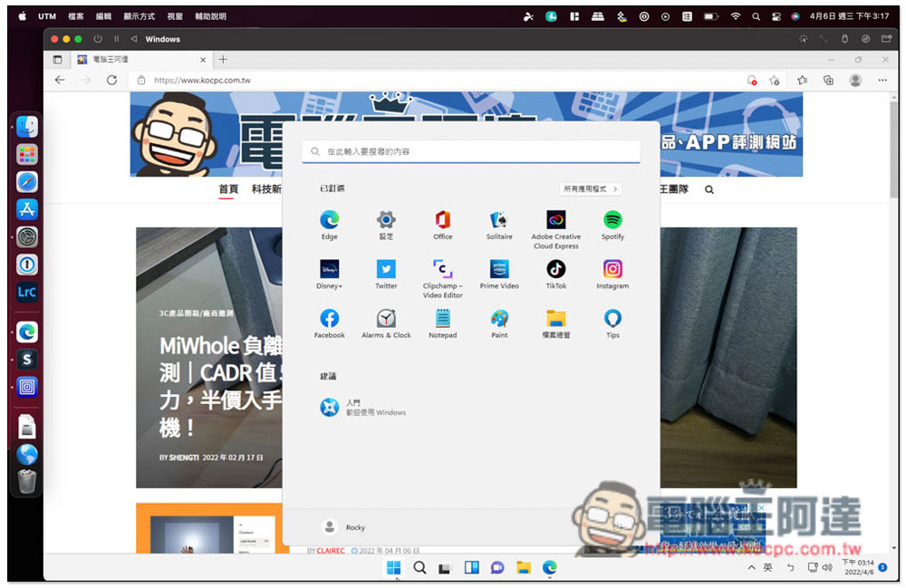The image size is (906, 588).
Task: Open Alarms & Clock app
Action: (x=386, y=319)
